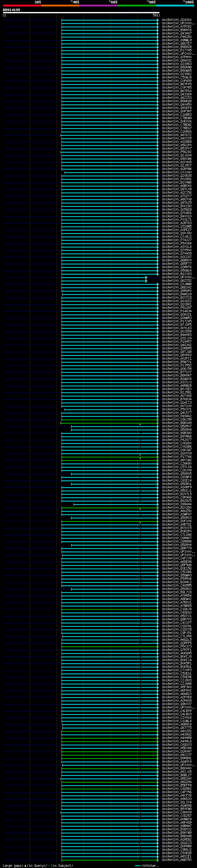Select the UniRef100_P19457 label
Image resolution: width=197 pixels, height=868 pixels.
[177, 341]
